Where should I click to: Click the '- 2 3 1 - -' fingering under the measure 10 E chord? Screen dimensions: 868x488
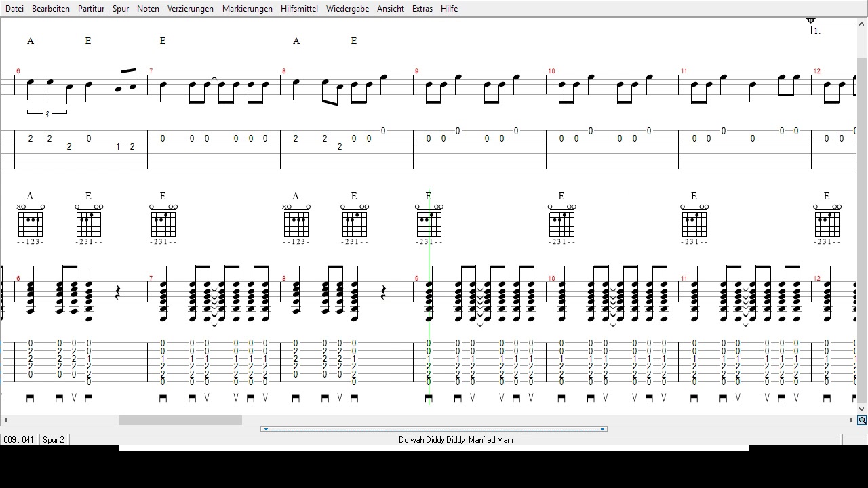562,242
